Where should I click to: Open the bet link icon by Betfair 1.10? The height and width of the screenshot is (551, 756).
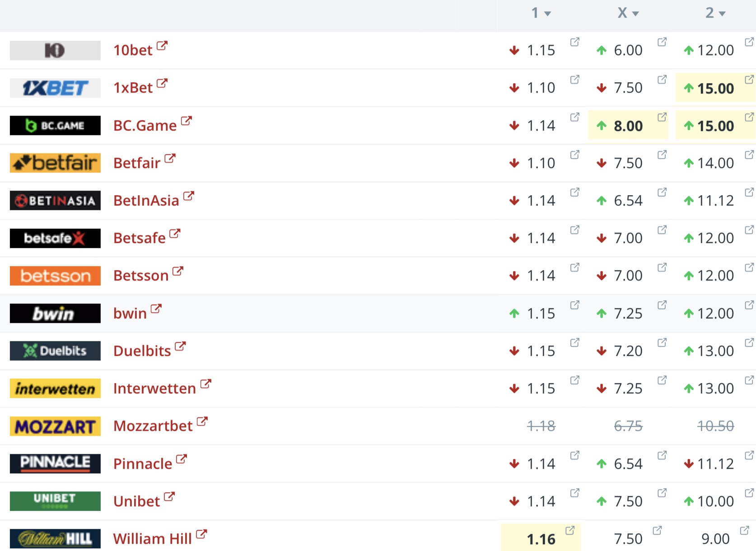pyautogui.click(x=574, y=154)
